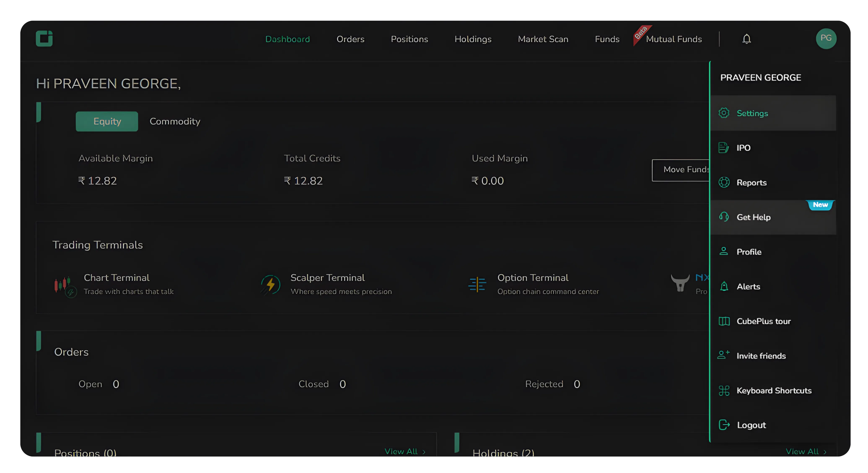Switch to the Orders tab
Screen dimensions: 868x473
[350, 39]
